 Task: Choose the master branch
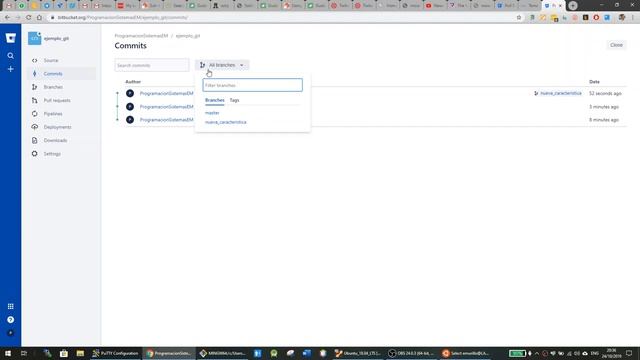pos(212,113)
